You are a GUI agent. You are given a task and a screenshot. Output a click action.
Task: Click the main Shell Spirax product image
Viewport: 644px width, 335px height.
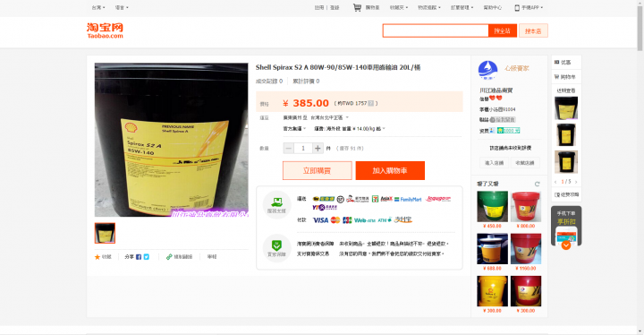(171, 140)
